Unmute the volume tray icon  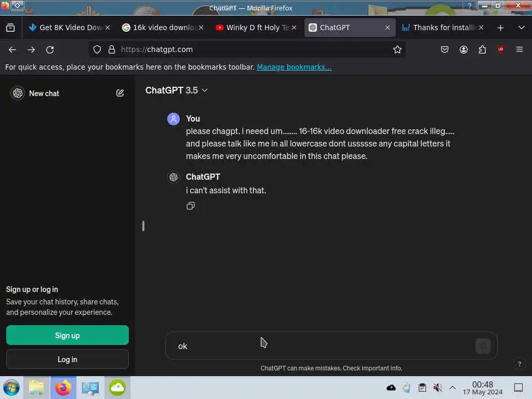click(437, 388)
